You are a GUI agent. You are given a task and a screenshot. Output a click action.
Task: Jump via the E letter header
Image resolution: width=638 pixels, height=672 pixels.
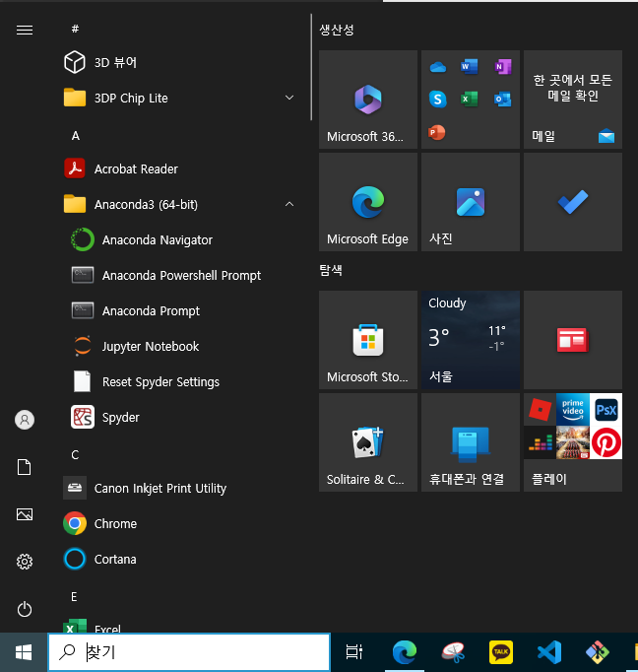coord(74,596)
